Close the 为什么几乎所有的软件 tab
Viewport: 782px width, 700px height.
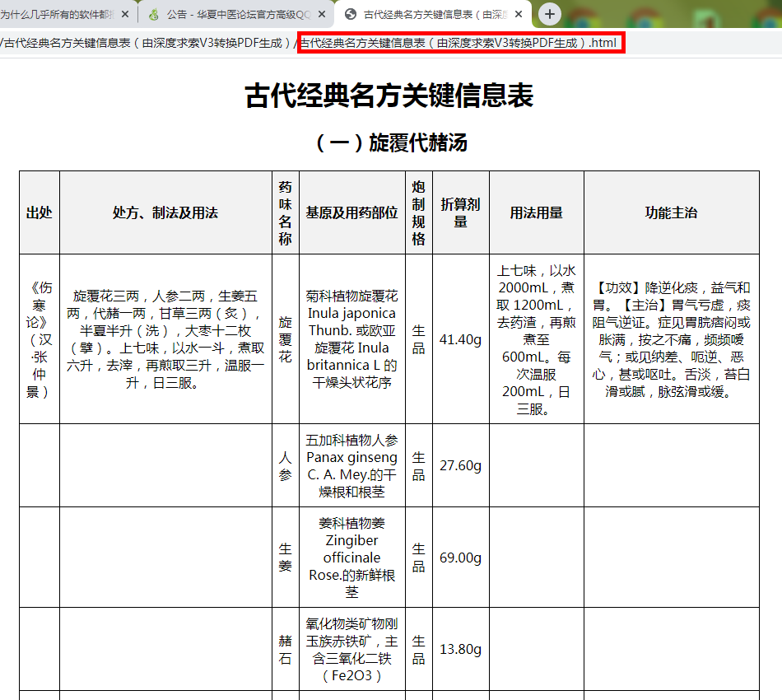pos(125,14)
